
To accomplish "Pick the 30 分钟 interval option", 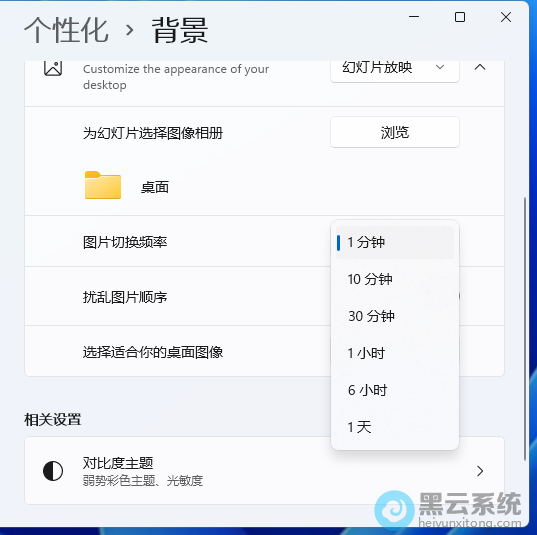I will pyautogui.click(x=395, y=316).
